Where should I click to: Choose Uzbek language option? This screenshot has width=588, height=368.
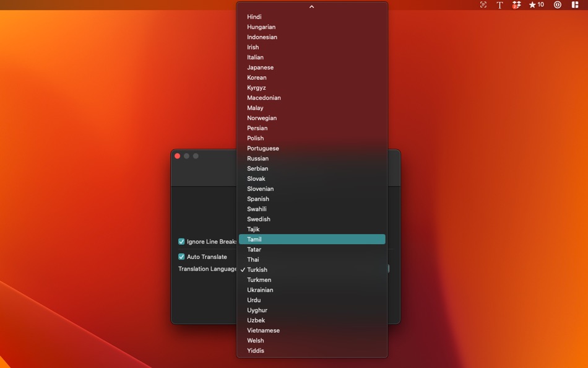pyautogui.click(x=312, y=320)
